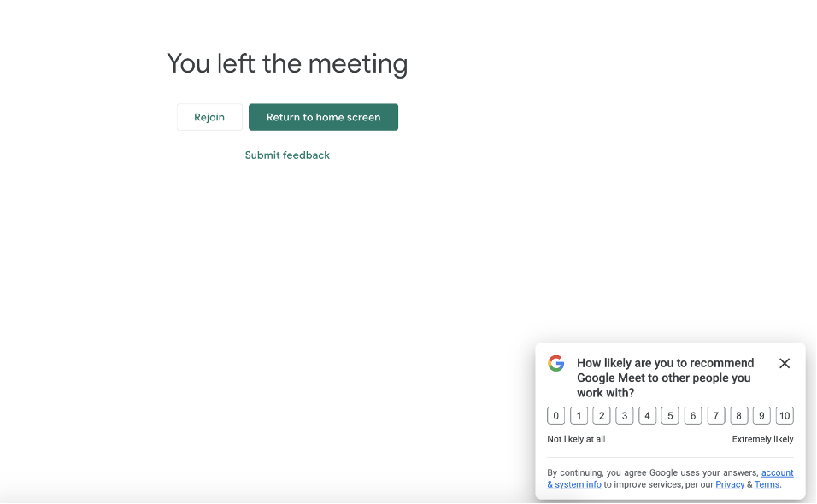Open the account & system info link
The image size is (817, 504).
pyautogui.click(x=574, y=484)
